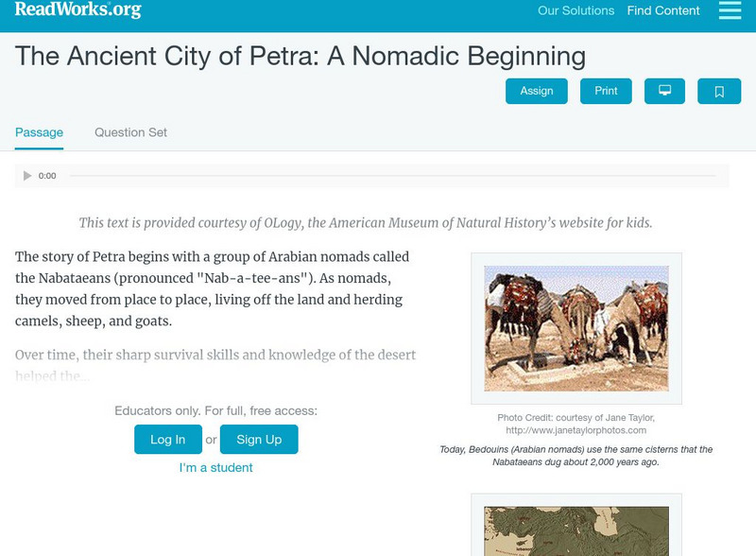Viewport: 756px width, 556px height.
Task: Click the Log In button
Action: (x=167, y=439)
